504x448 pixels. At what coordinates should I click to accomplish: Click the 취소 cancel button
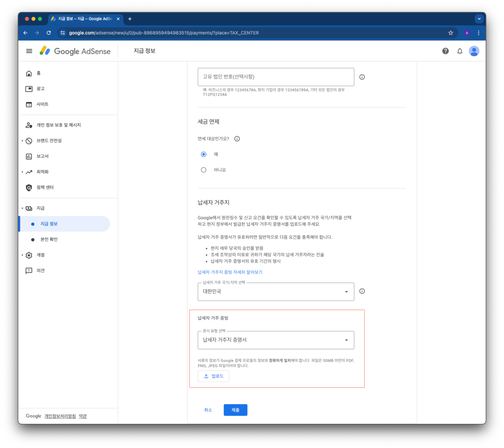(208, 410)
